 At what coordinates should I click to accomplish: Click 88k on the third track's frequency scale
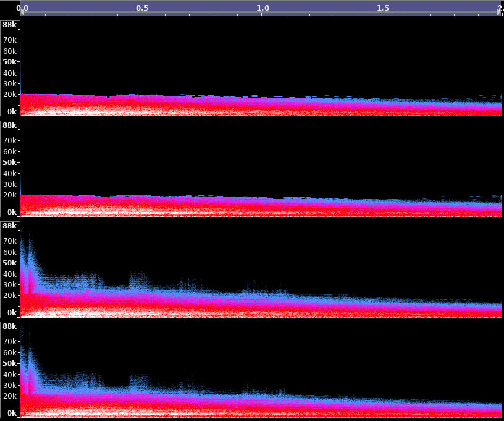point(9,226)
